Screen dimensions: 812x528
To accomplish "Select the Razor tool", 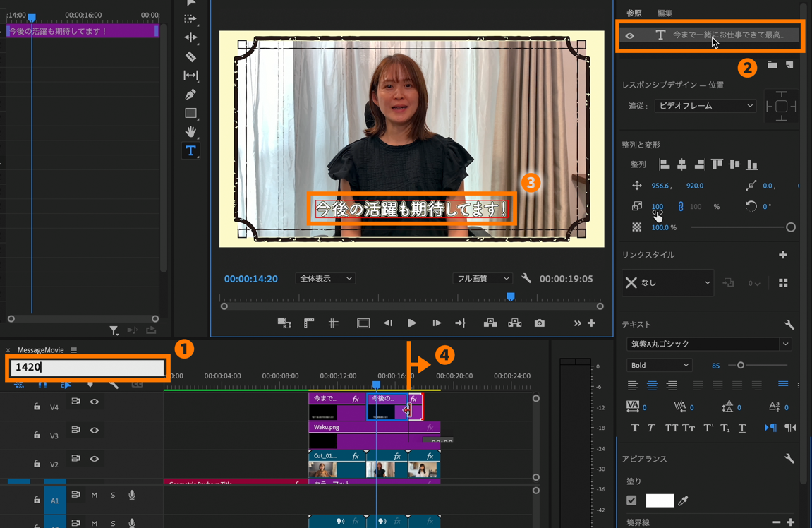I will tap(190, 56).
